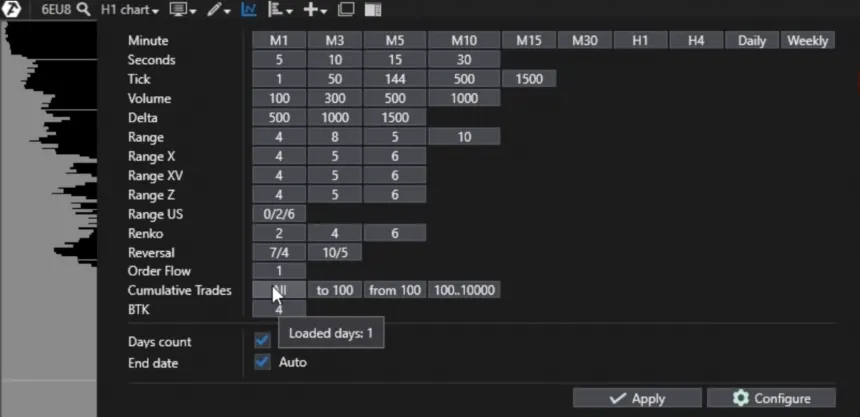This screenshot has height=417, width=860.
Task: Select the M15 minute timeframe
Action: (x=529, y=40)
